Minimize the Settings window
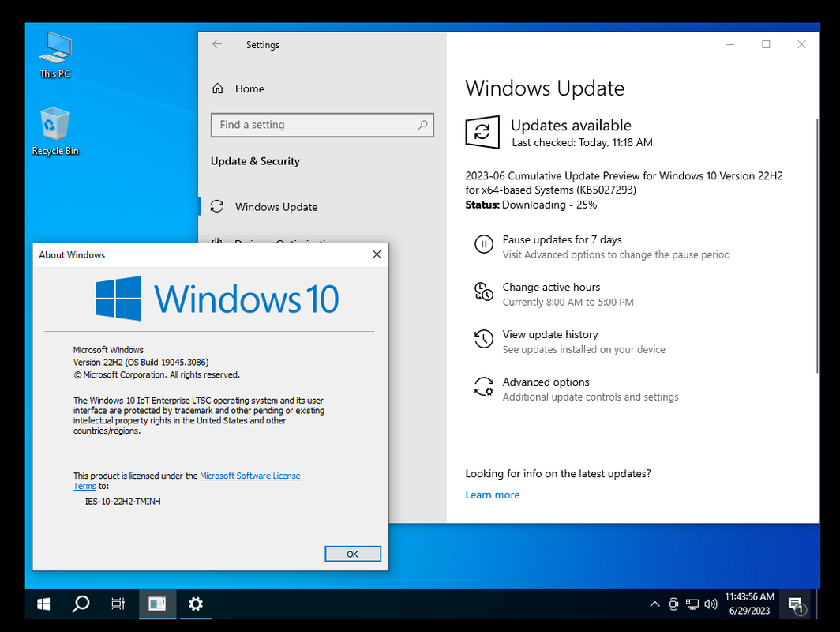The image size is (840, 632). [x=730, y=44]
